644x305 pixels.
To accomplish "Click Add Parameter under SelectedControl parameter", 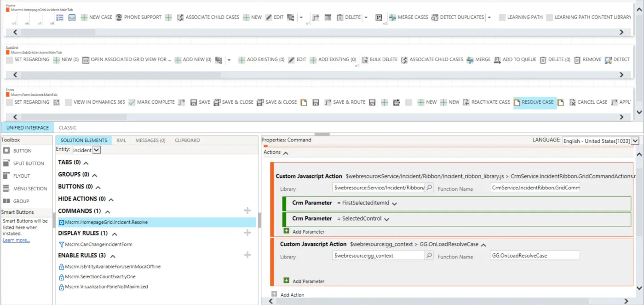I will (304, 231).
